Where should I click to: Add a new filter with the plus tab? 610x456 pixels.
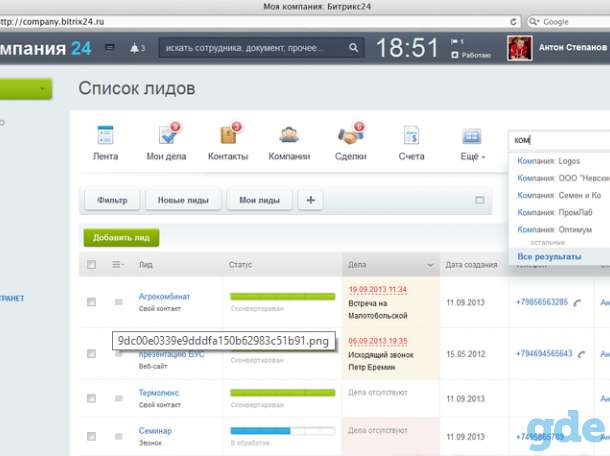tap(310, 200)
